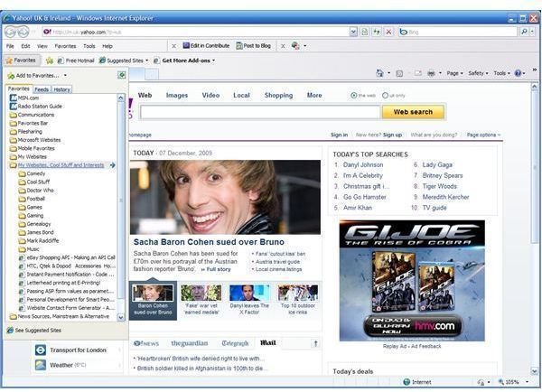Image resolution: width=542 pixels, height=392 pixels.
Task: Click the Transport for London roundel icon
Action: point(41,350)
